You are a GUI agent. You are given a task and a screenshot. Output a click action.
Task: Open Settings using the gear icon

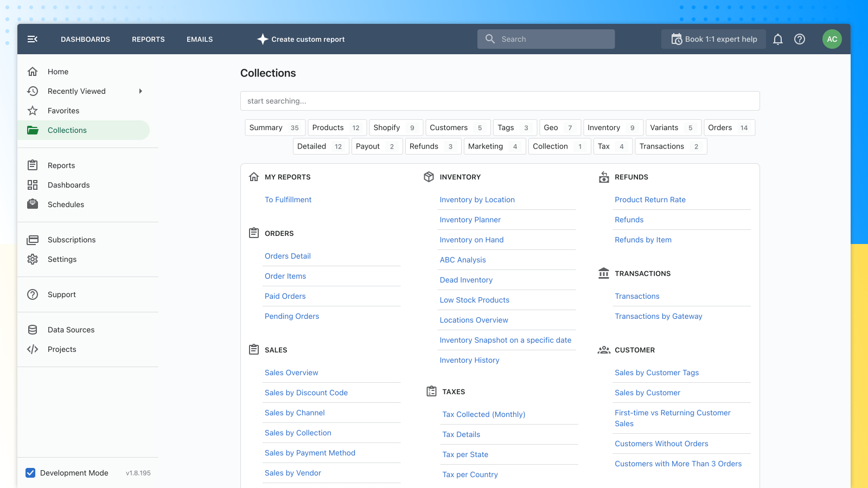(x=33, y=259)
